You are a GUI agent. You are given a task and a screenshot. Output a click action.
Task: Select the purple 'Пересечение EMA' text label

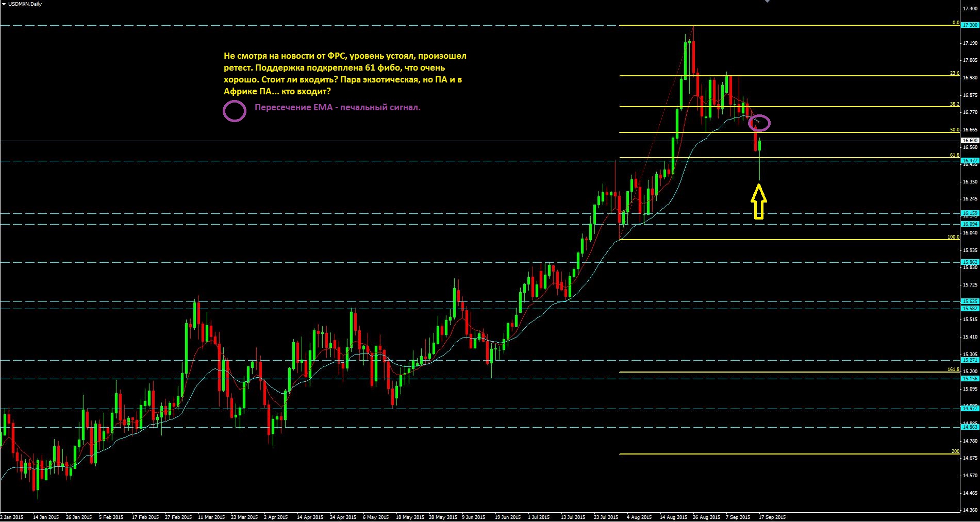pos(338,108)
